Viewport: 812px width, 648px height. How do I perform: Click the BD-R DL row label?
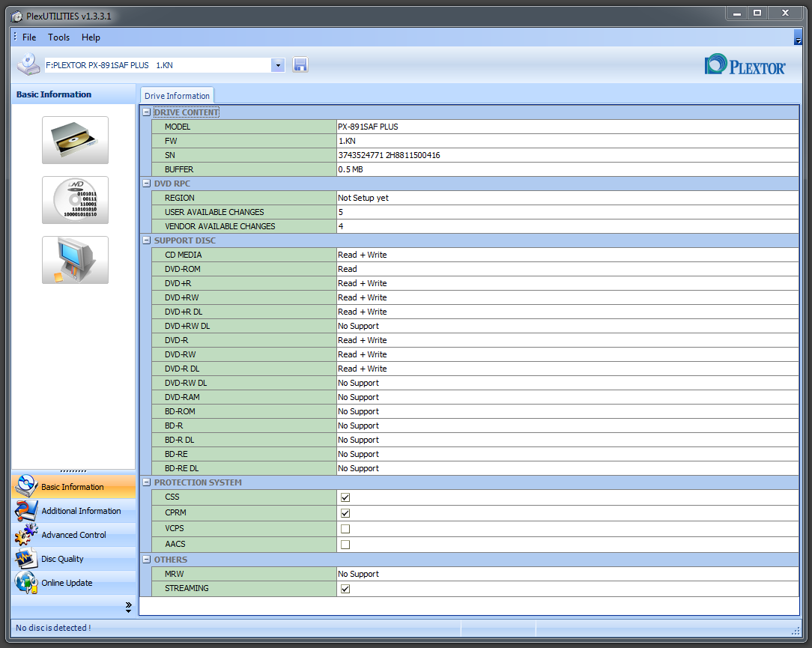click(180, 440)
